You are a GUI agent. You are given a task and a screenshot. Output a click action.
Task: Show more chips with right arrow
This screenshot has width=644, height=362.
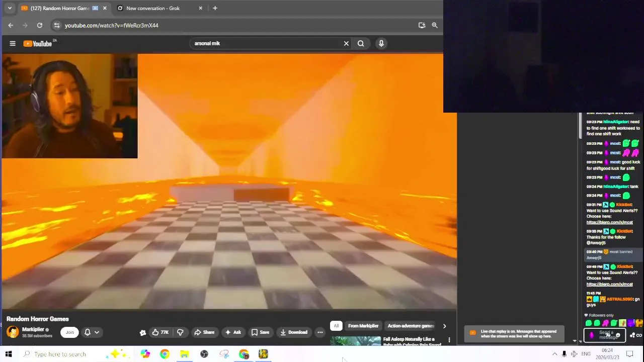coord(444,326)
